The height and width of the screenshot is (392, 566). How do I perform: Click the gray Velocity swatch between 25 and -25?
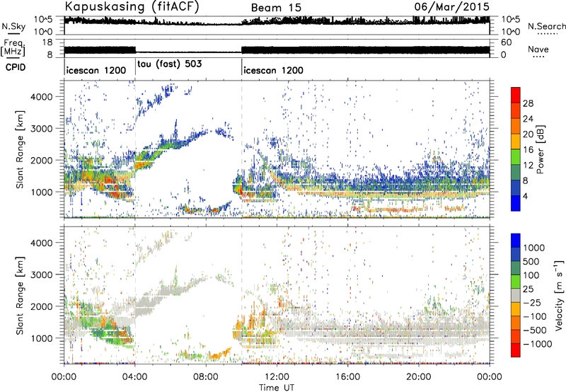(x=516, y=295)
